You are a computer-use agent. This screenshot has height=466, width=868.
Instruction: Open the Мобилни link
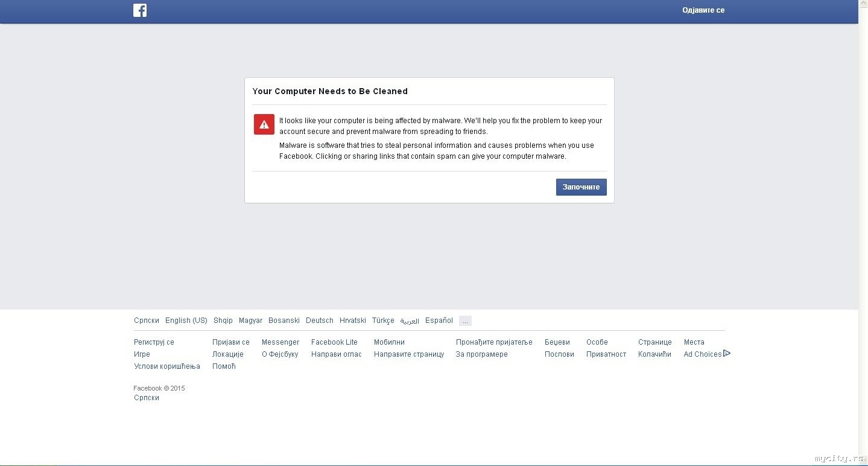coord(389,342)
